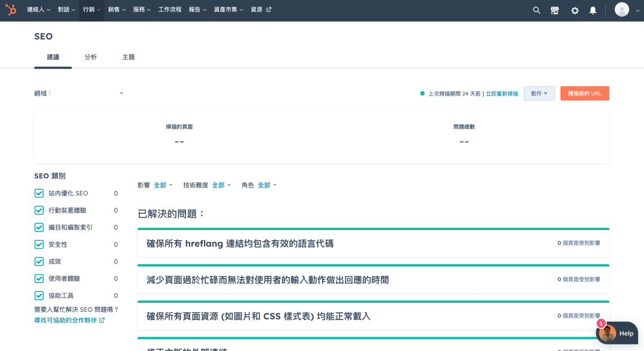
Task: Expand the 影響 filter dropdown
Action: click(x=163, y=185)
